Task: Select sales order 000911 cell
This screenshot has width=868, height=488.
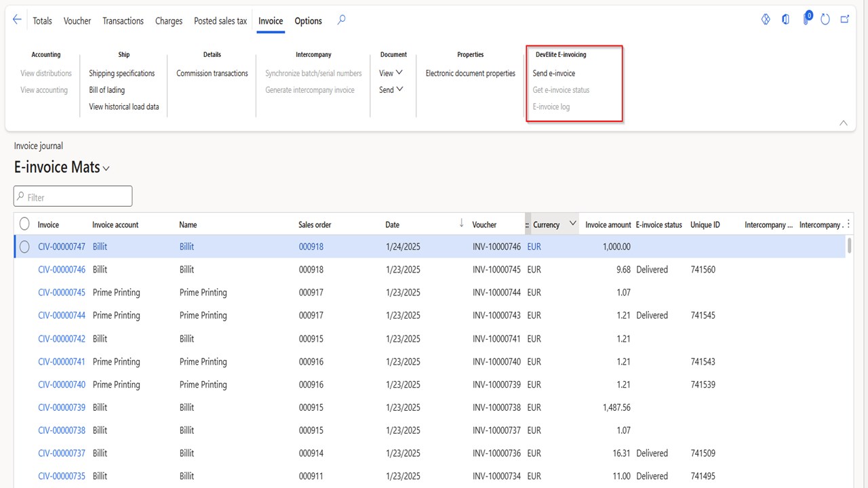Action: point(311,476)
